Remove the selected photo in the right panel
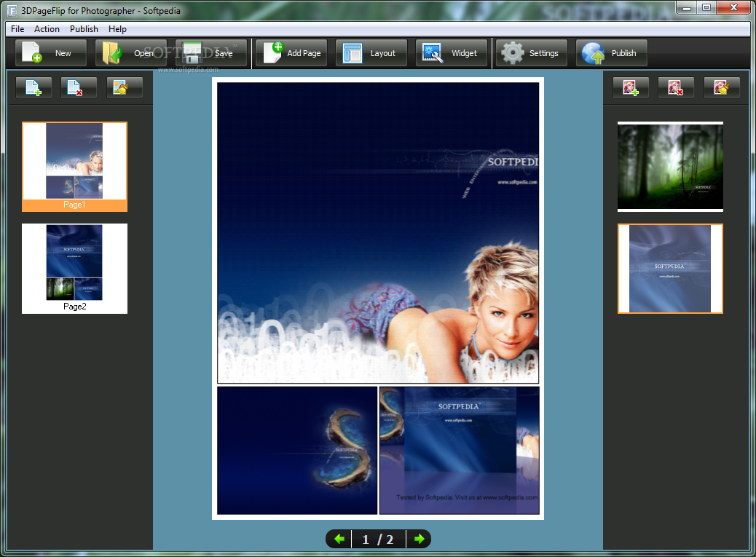This screenshot has width=756, height=557. (x=676, y=87)
